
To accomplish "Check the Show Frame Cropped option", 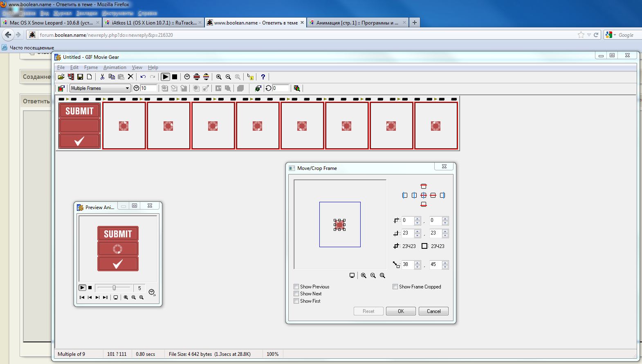I will 395,287.
